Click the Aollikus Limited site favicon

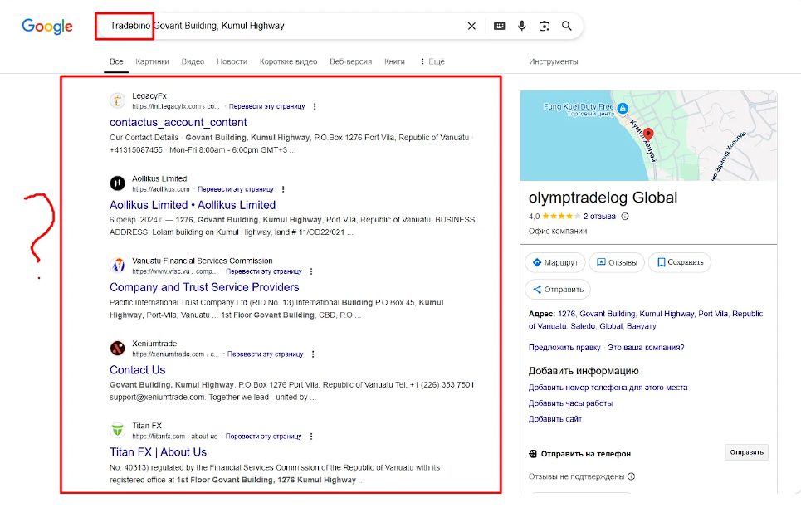[118, 183]
